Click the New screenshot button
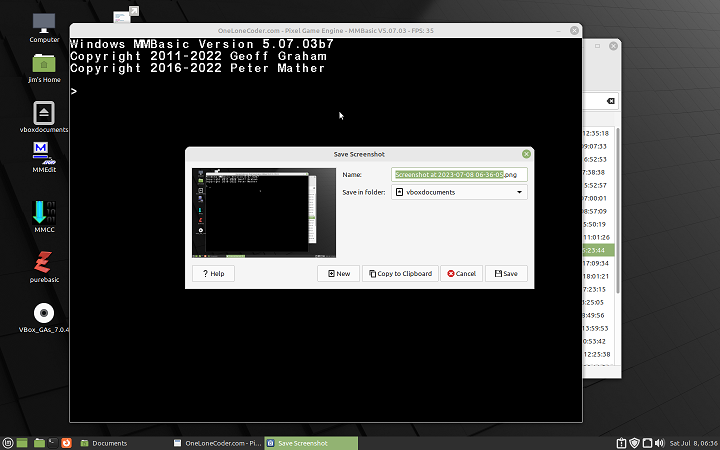720x450 pixels. [x=338, y=273]
